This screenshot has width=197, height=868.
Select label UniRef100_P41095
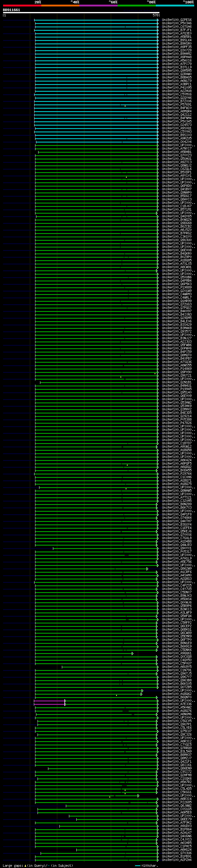tap(177, 88)
